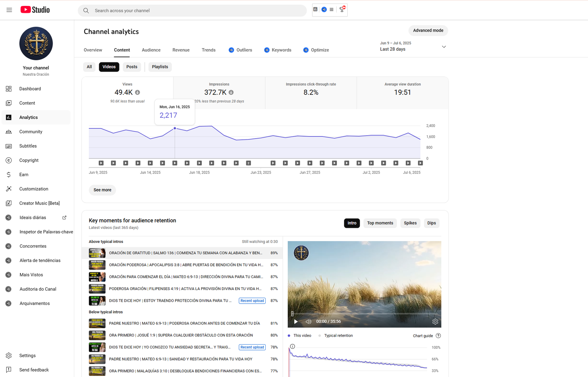Select the Impressions click-through rate card
The height and width of the screenshot is (377, 588).
(x=311, y=93)
